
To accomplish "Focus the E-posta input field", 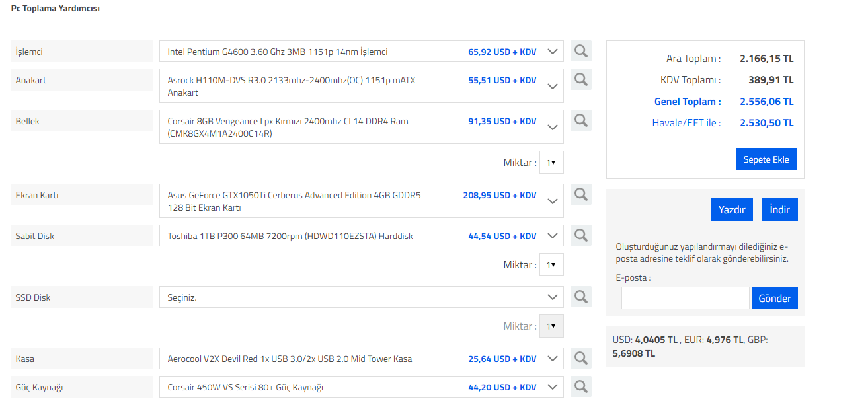I will (x=685, y=298).
